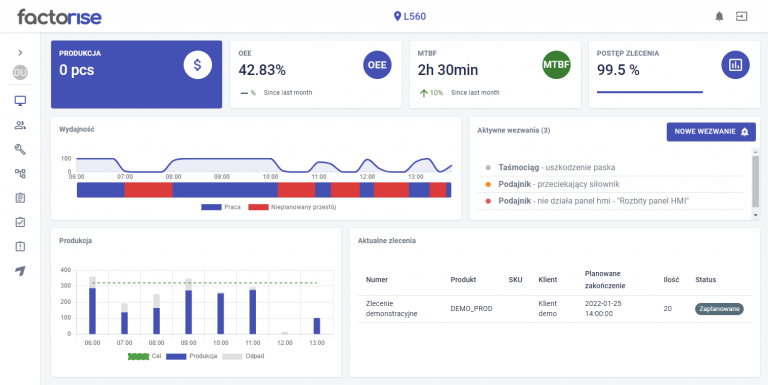Image resolution: width=768 pixels, height=385 pixels.
Task: Expand the sidebar with chevron arrow
Action: [x=20, y=52]
